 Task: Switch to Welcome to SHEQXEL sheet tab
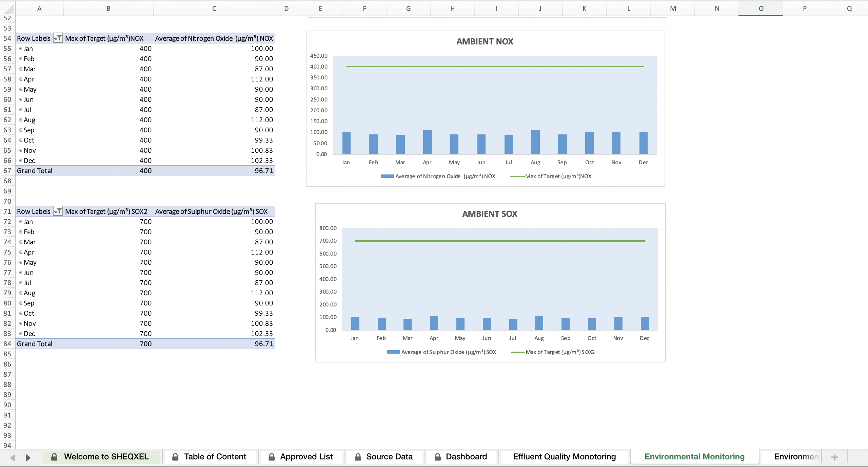(101, 457)
